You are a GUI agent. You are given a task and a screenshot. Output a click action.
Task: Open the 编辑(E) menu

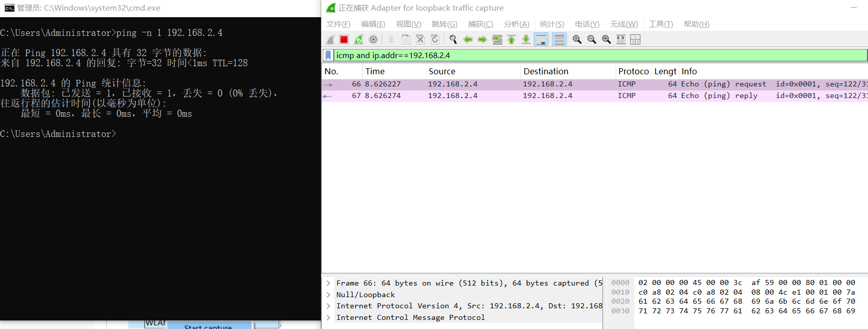click(x=373, y=24)
